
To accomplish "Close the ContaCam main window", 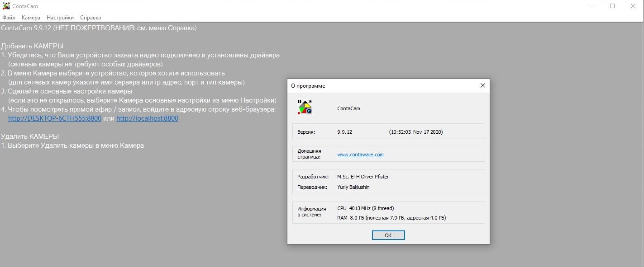I will 633,6.
